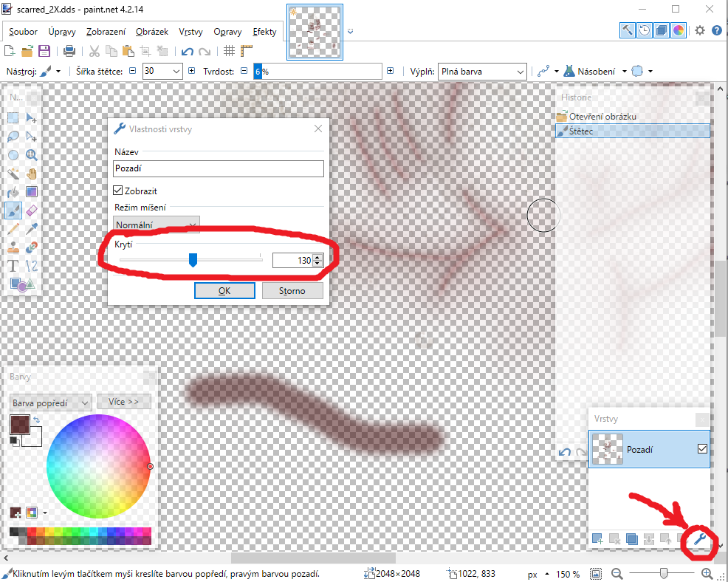Select the Eraser tool
Screen dimensions: 728x582
31,210
